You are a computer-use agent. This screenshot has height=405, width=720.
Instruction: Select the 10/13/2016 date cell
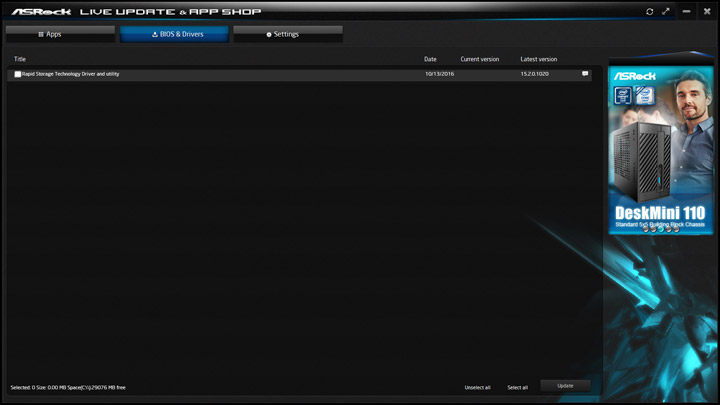pos(439,74)
